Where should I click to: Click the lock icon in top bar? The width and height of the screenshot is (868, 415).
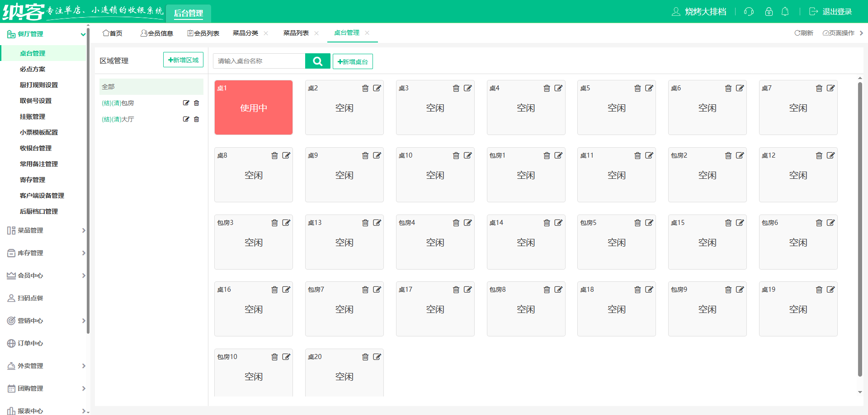coord(769,12)
